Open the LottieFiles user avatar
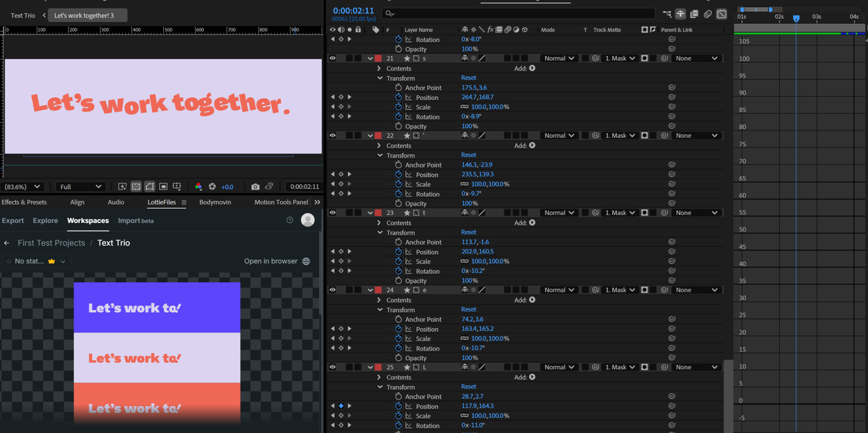This screenshot has width=868, height=433. pyautogui.click(x=308, y=220)
